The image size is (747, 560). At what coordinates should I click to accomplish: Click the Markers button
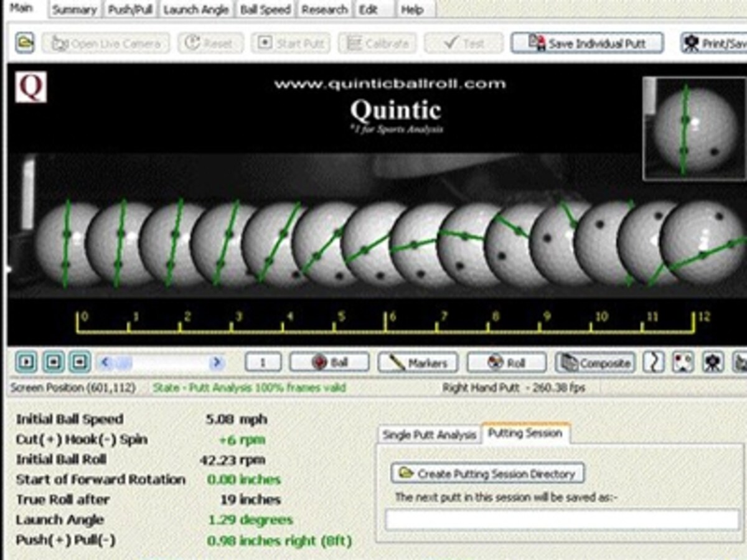(418, 362)
